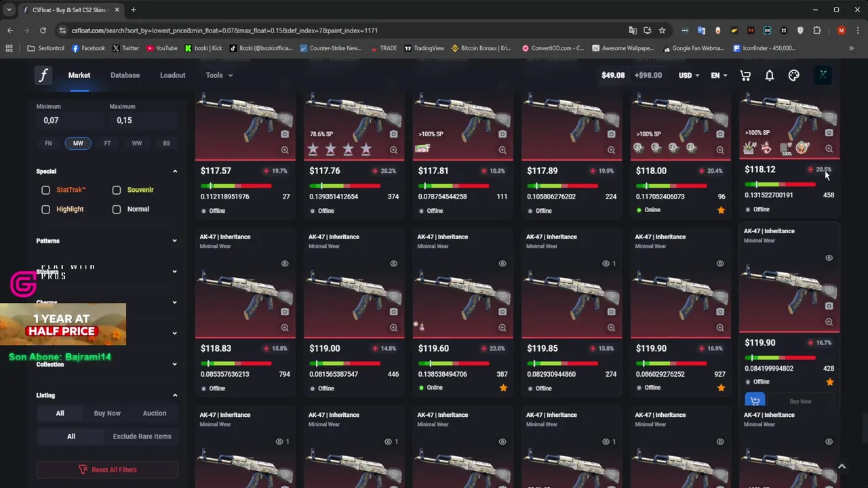Go back using the browser back arrow
This screenshot has width=868, height=488.
pos(9,30)
